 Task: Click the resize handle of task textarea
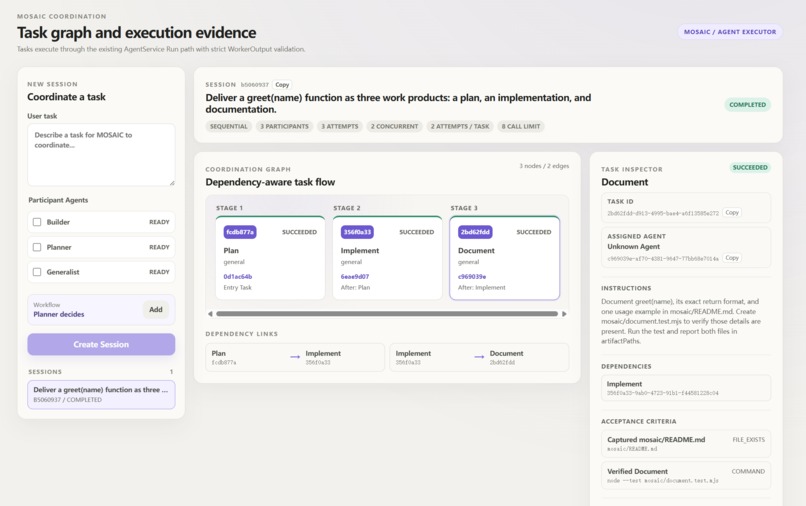pyautogui.click(x=172, y=183)
